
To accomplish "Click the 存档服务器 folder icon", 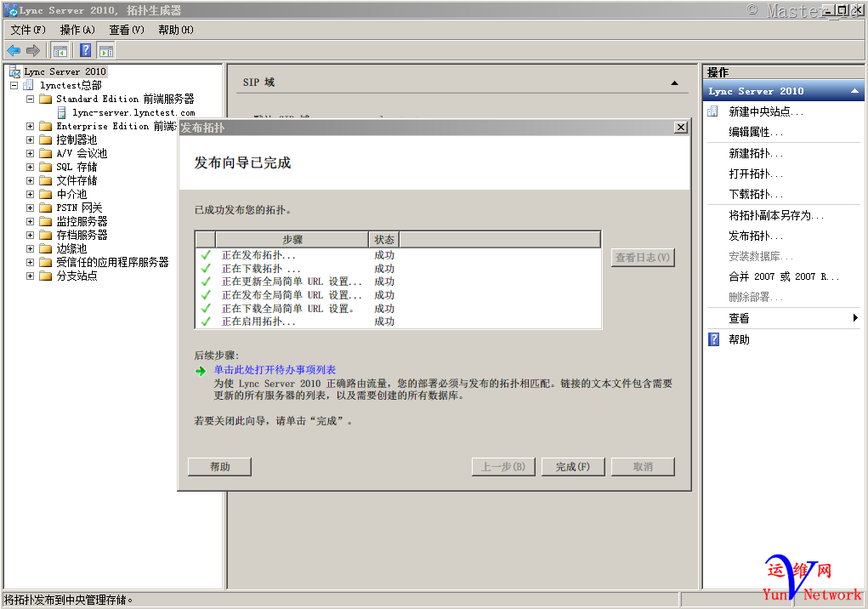I will click(x=46, y=235).
